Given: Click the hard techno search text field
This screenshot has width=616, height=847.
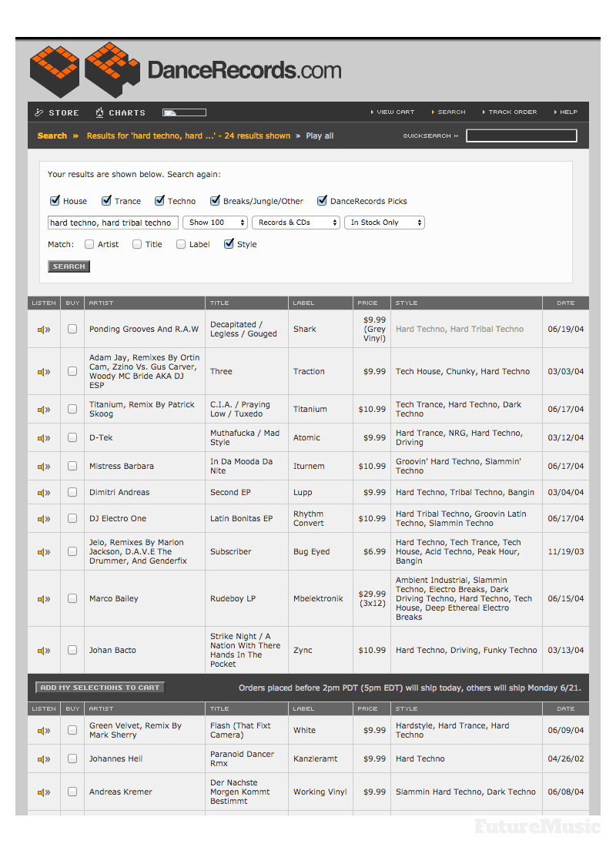Looking at the screenshot, I should [113, 223].
